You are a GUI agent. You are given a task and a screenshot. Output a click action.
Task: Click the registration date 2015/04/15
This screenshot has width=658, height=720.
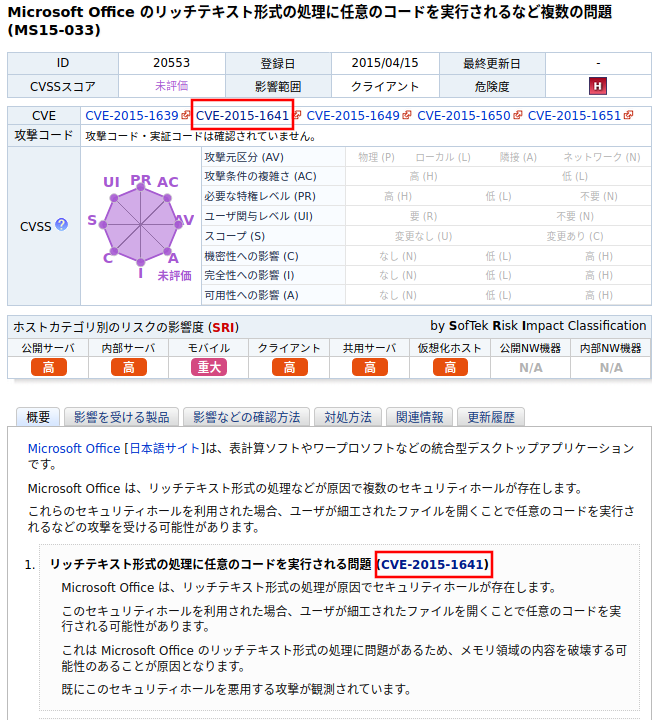[x=385, y=63]
